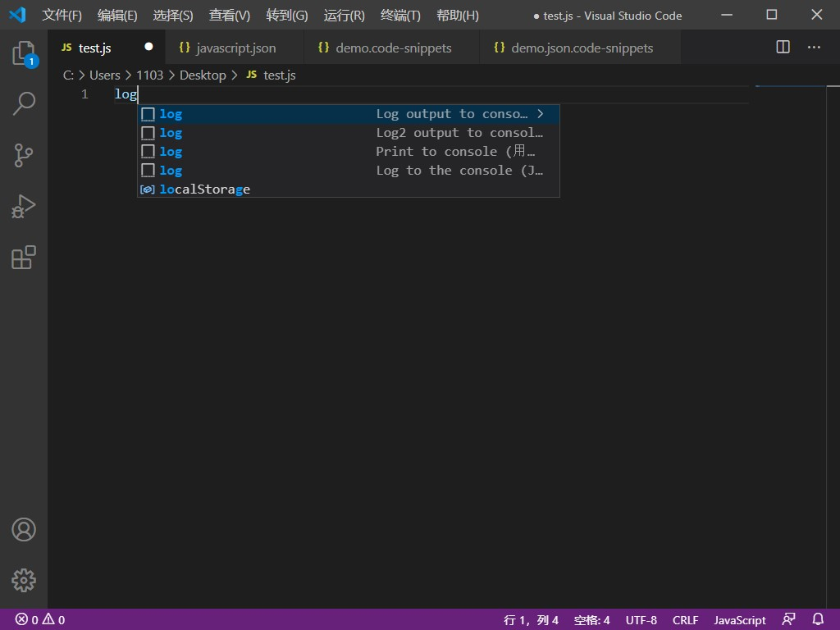Select the localStorage suggestion
The width and height of the screenshot is (840, 630).
349,189
